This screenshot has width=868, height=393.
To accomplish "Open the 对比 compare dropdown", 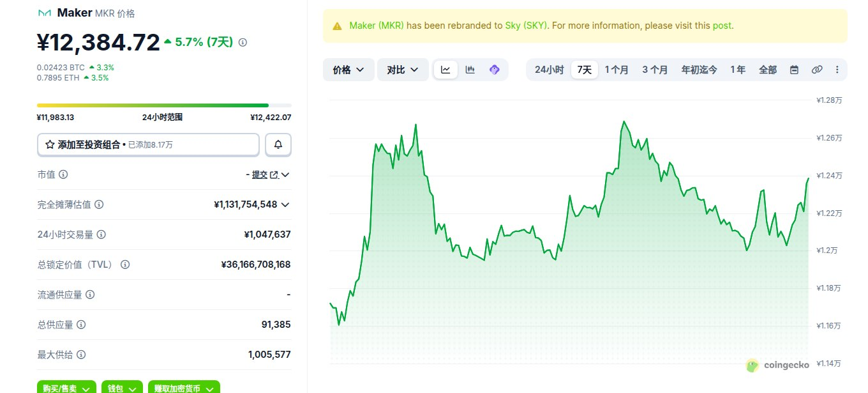I will [x=403, y=70].
